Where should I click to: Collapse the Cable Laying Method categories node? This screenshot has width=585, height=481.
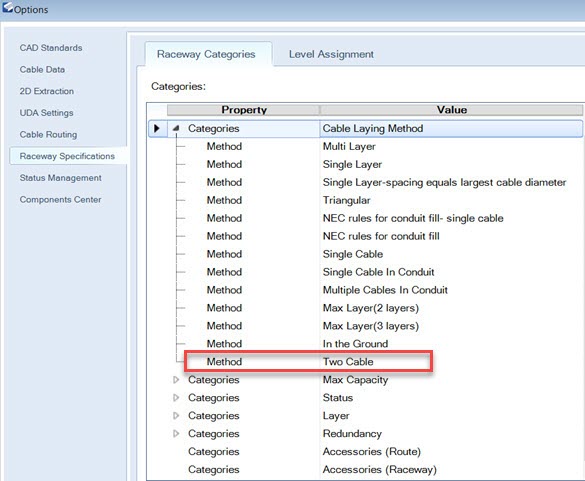pyautogui.click(x=176, y=128)
